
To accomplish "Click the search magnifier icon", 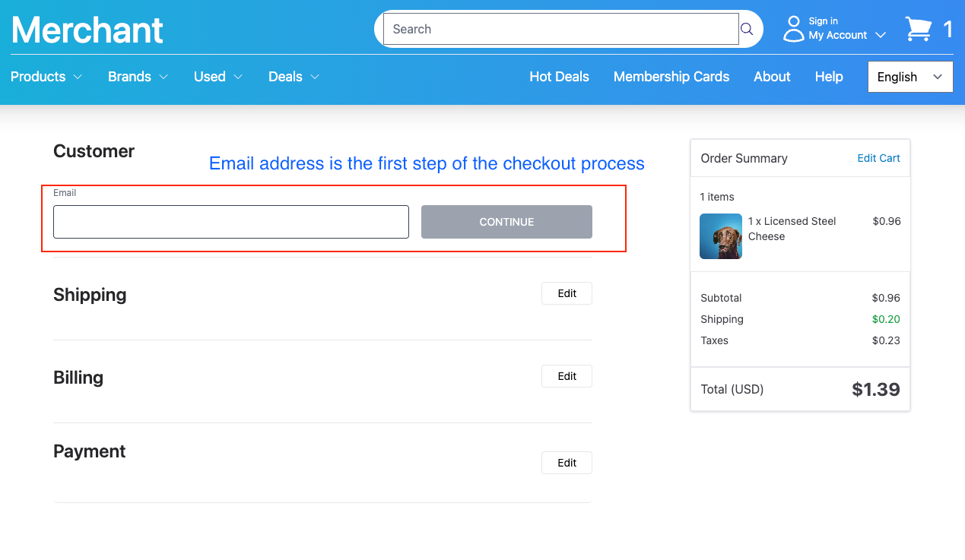I will (746, 29).
